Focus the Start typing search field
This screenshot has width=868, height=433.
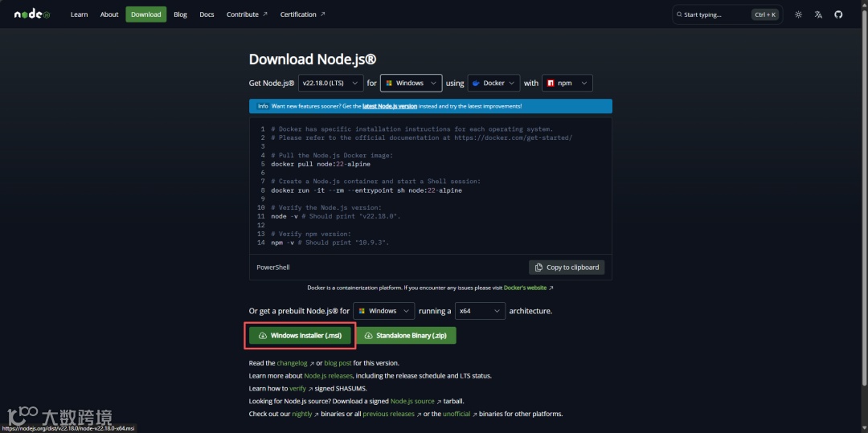[727, 14]
